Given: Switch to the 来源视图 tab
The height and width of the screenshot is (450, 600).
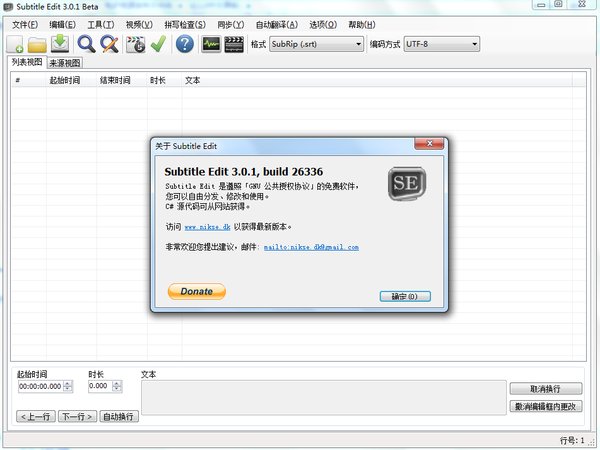Looking at the screenshot, I should click(65, 63).
